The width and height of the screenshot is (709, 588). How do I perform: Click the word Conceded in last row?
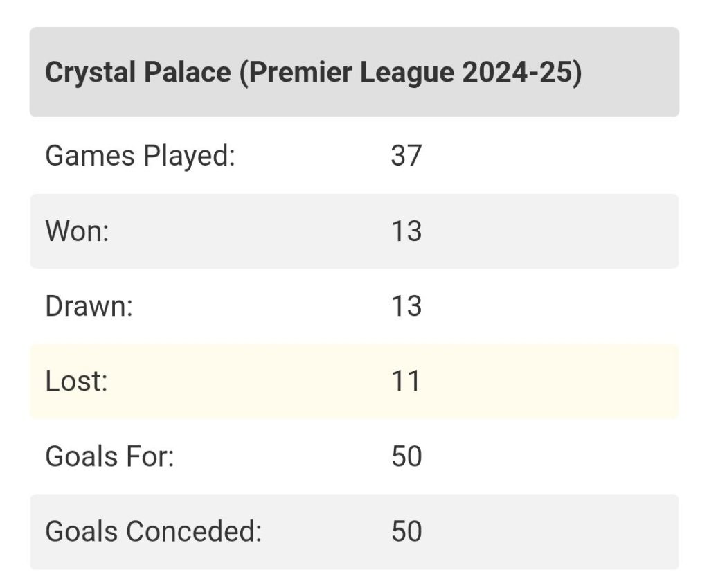pyautogui.click(x=194, y=531)
